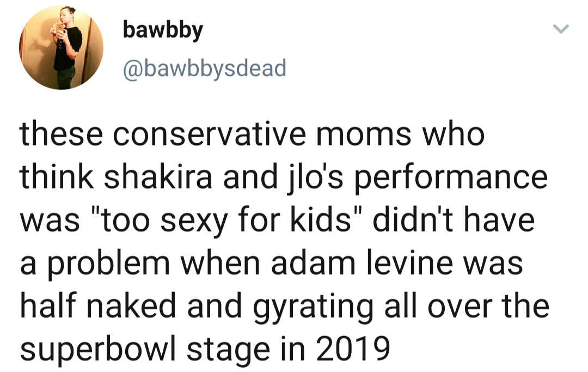Open the tweet options chevron menu
Image resolution: width=588 pixels, height=372 pixels.
[561, 29]
